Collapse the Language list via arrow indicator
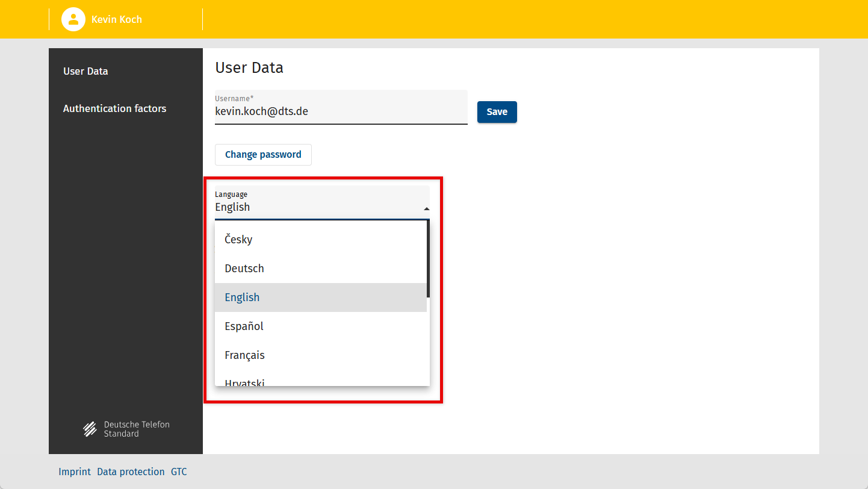868x489 pixels. pos(426,208)
